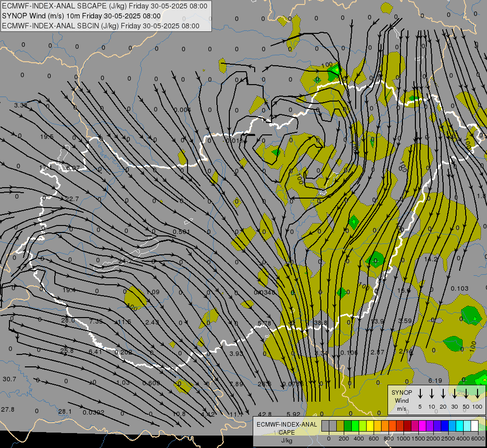Click the SBCIN title line
487x448 pixels.
click(x=100, y=26)
